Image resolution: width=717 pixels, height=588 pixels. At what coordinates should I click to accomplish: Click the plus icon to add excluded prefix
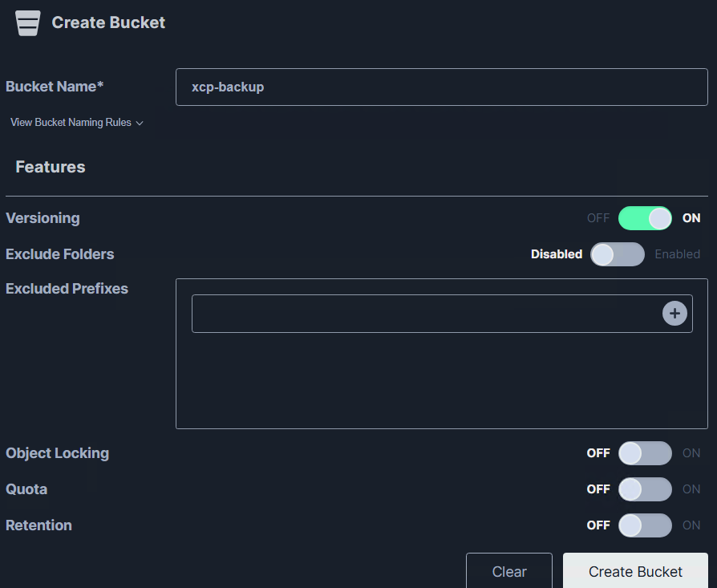click(x=674, y=314)
